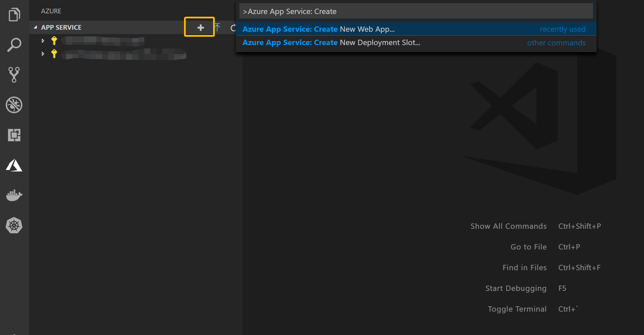Open the Kubernetes extension view
The height and width of the screenshot is (335, 644).
click(x=14, y=225)
